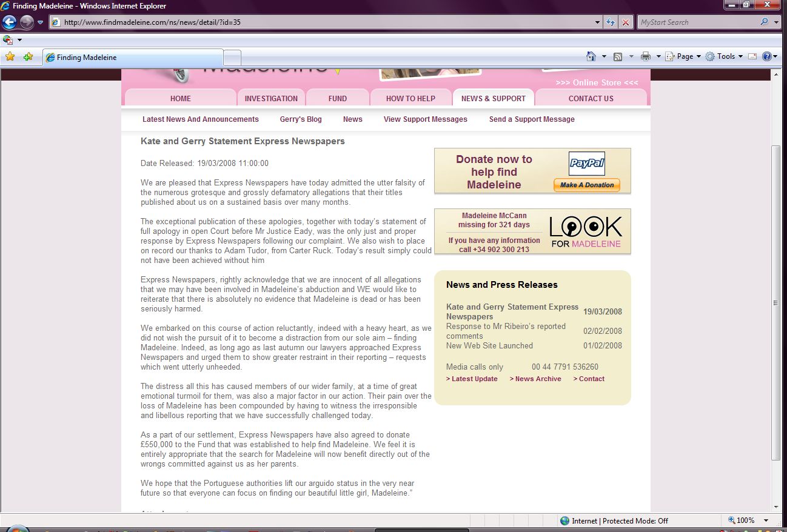Click the Refresh page icon
The image size is (787, 532).
click(x=611, y=22)
